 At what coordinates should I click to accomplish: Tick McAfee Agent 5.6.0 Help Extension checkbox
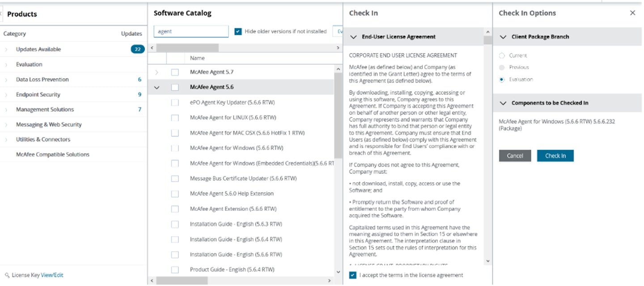pyautogui.click(x=175, y=194)
